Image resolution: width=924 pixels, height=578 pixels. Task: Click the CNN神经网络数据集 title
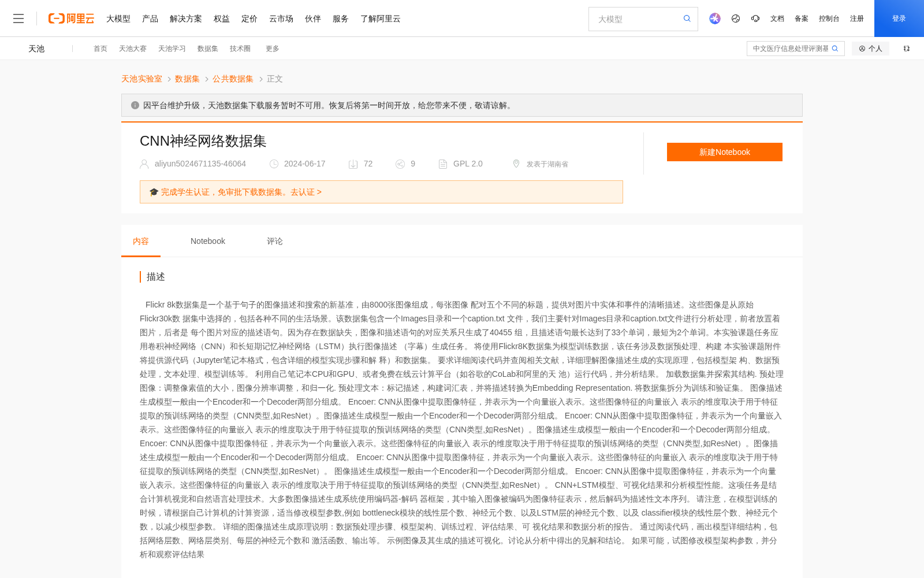point(203,141)
